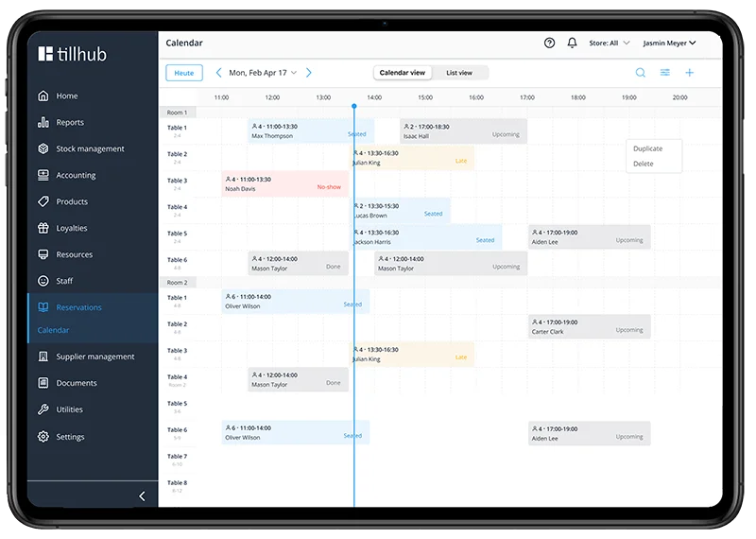Screen dimensions: 756x539
Task: Choose Duplicate from the context menu
Action: coord(647,148)
